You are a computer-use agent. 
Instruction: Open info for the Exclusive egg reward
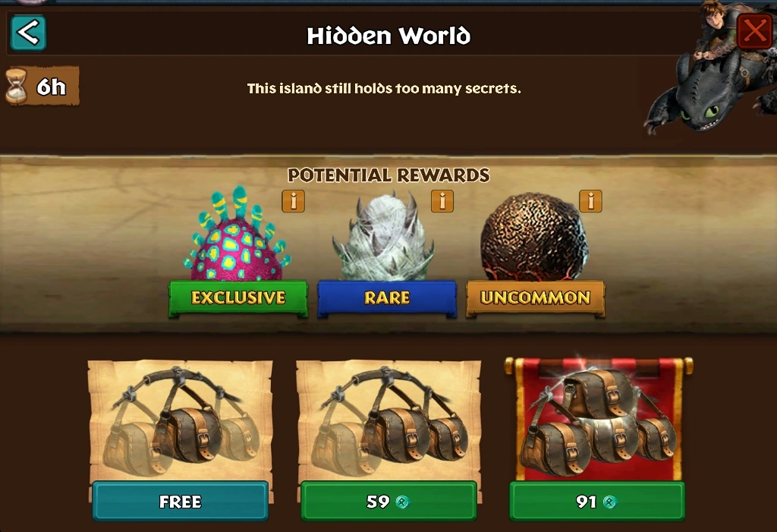[294, 201]
